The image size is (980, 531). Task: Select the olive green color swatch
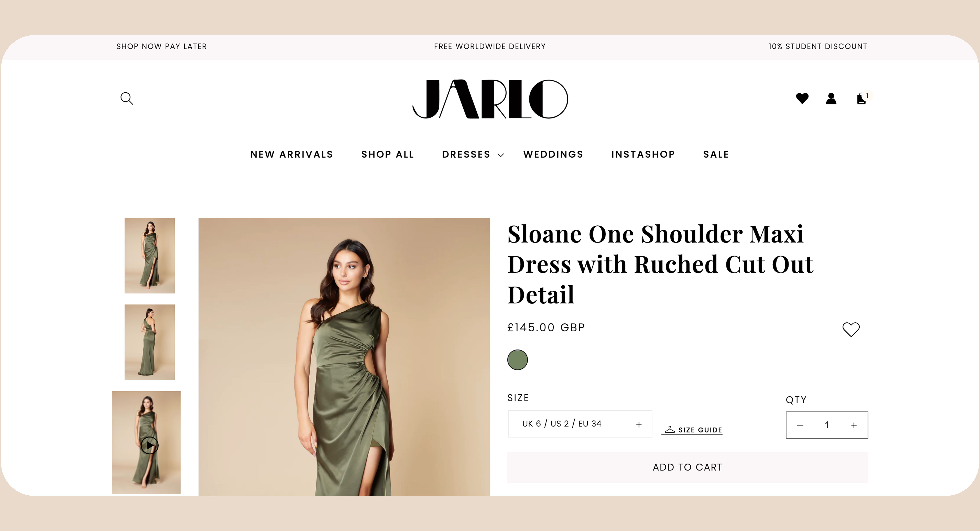pos(517,360)
